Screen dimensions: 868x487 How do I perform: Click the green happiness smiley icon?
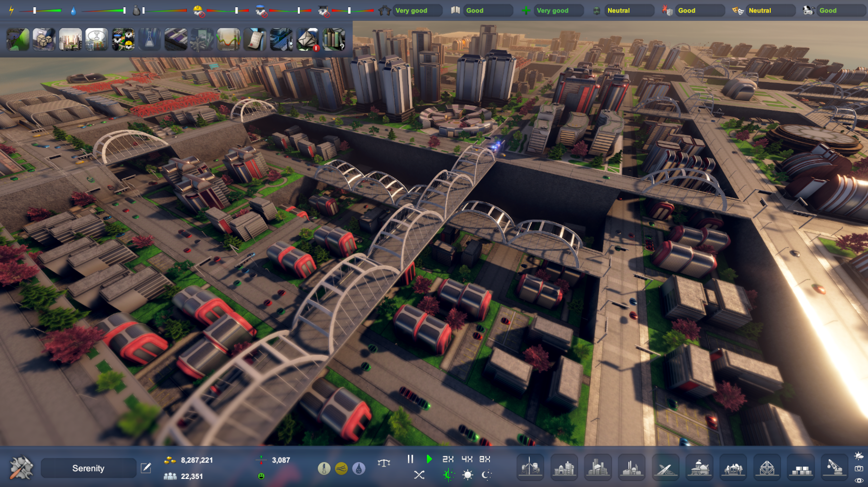tap(261, 476)
